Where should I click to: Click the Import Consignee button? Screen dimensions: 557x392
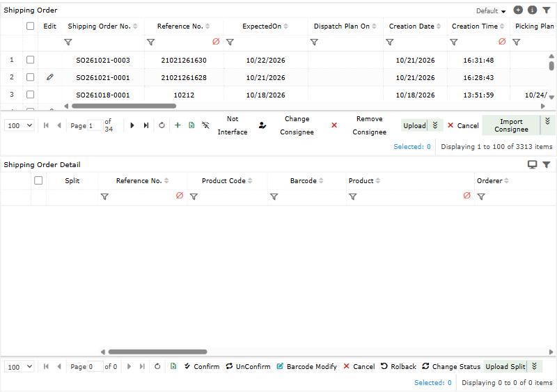coord(511,125)
